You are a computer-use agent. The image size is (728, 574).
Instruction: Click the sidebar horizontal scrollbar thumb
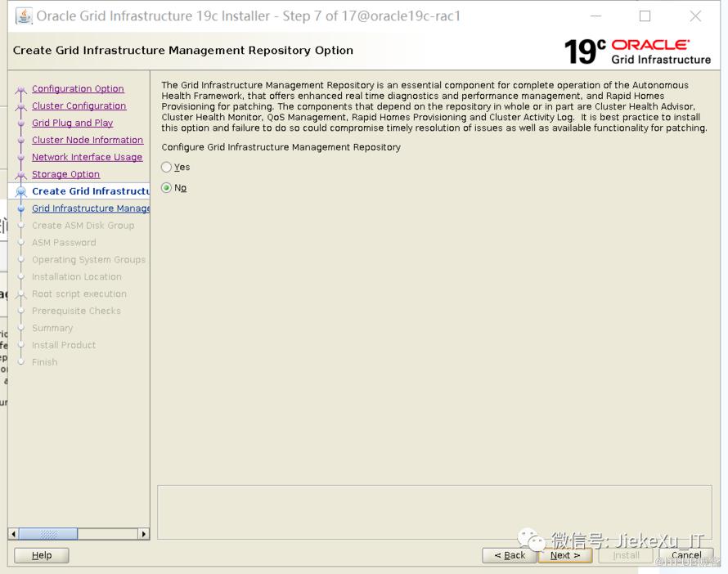(48, 534)
